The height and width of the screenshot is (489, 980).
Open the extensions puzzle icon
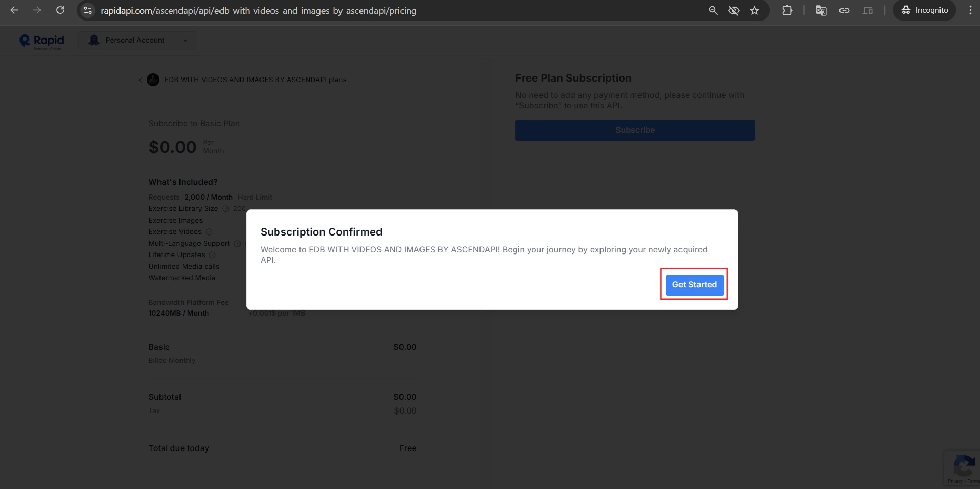click(x=787, y=10)
